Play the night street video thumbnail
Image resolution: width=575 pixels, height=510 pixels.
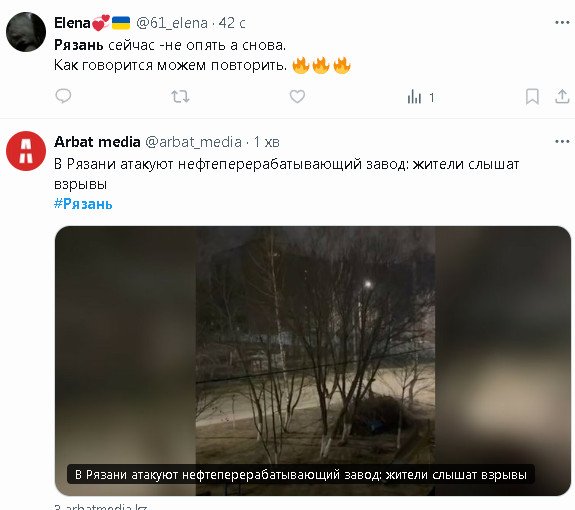click(x=313, y=361)
